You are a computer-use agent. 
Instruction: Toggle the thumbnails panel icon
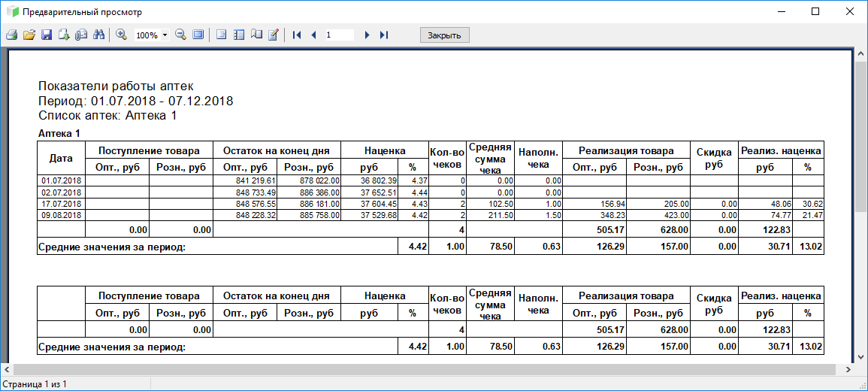239,35
